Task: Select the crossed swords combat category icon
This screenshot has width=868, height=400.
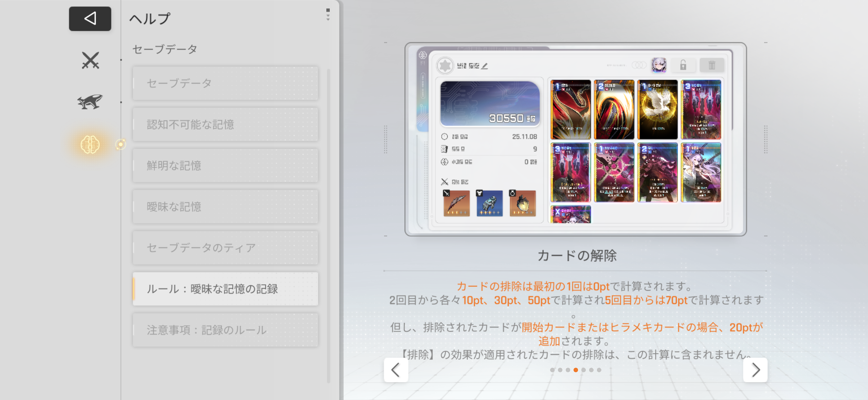Action: (90, 61)
